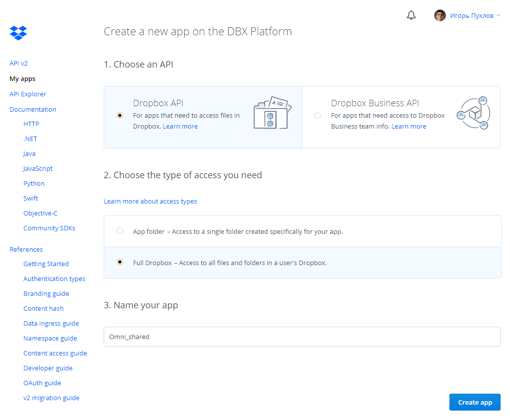Image resolution: width=510 pixels, height=420 pixels.
Task: Open the Branding guide link
Action: 46,294
